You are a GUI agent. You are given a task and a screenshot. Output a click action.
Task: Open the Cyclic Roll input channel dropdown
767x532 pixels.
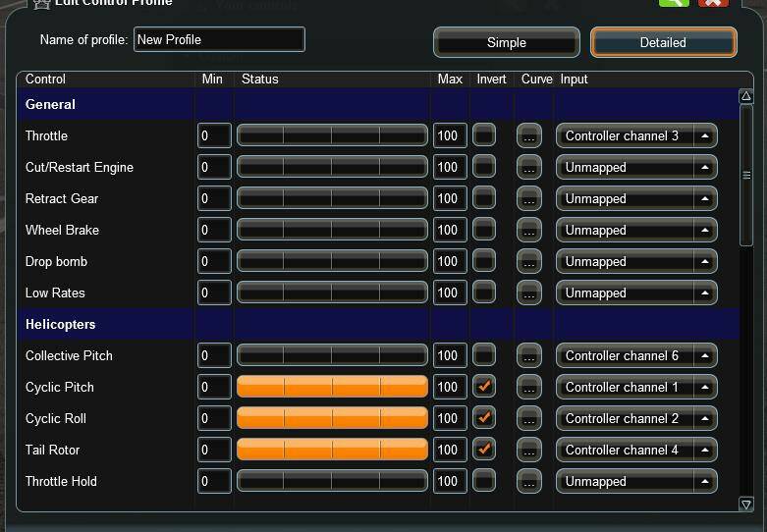(x=636, y=419)
